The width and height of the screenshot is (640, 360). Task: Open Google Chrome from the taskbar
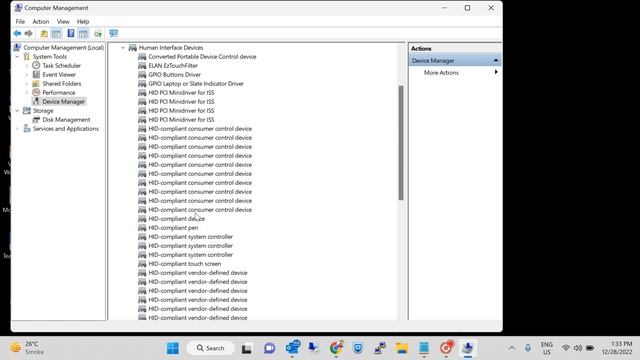point(336,348)
